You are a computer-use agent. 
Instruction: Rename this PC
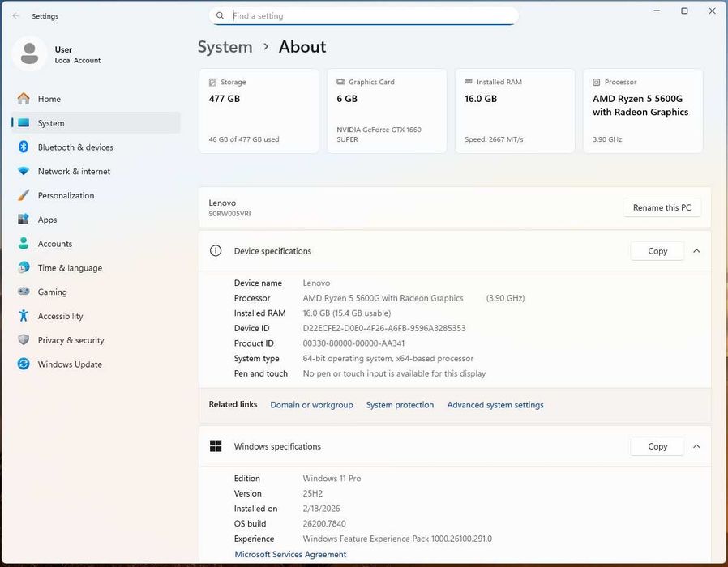point(662,207)
